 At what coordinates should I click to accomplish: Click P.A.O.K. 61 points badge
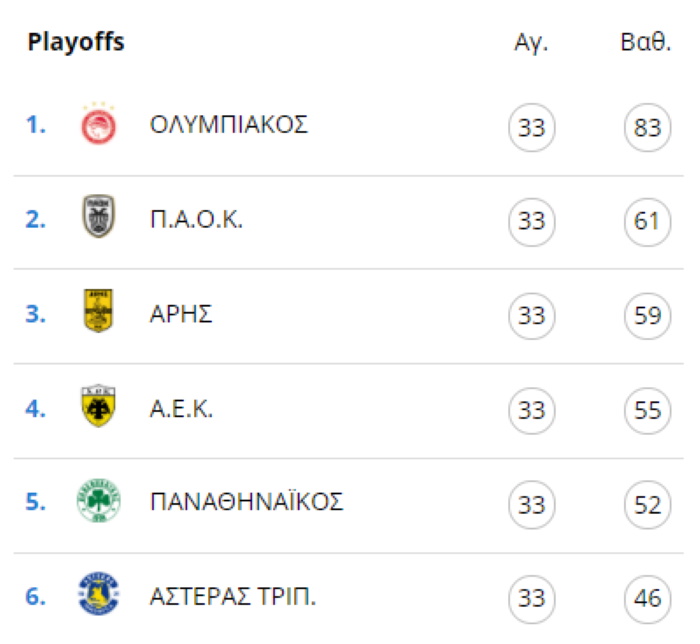pyautogui.click(x=647, y=222)
